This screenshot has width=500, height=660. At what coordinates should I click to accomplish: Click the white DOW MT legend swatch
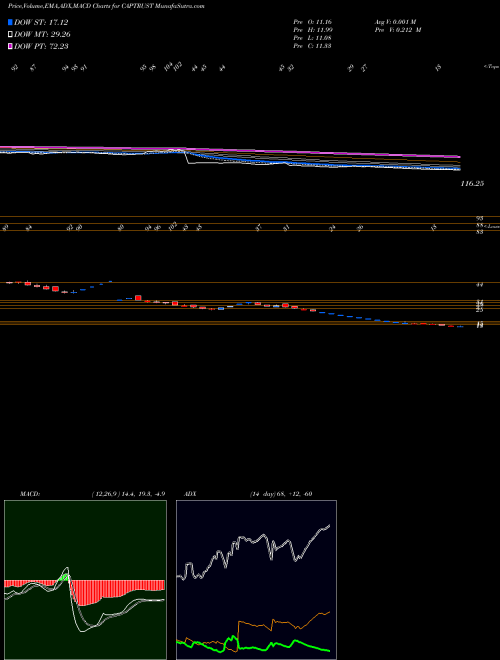point(10,35)
